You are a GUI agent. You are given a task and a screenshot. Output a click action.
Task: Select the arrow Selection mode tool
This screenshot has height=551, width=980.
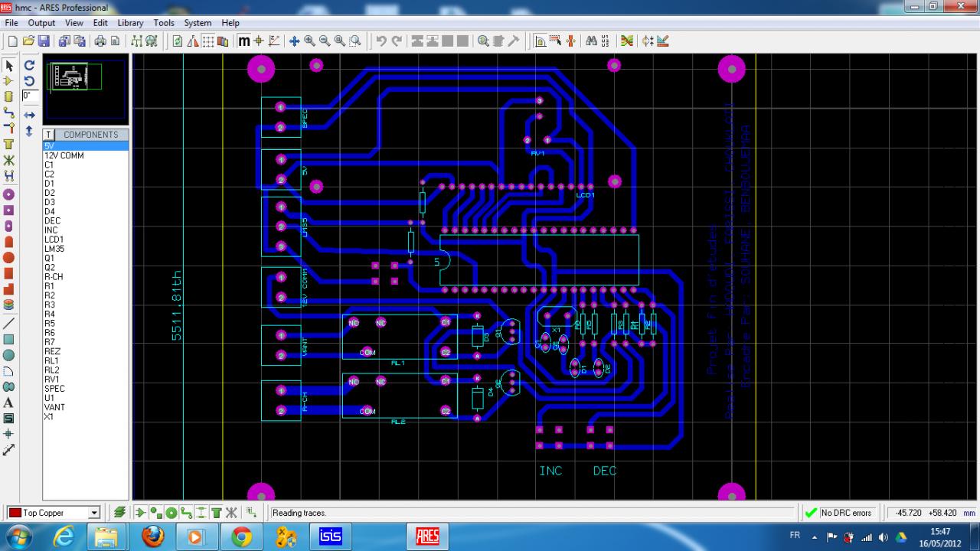(x=9, y=66)
